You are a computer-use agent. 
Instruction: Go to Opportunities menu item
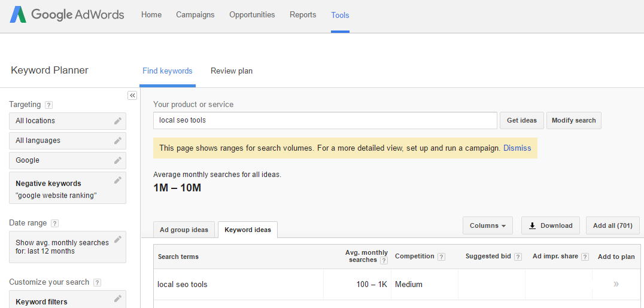click(252, 15)
